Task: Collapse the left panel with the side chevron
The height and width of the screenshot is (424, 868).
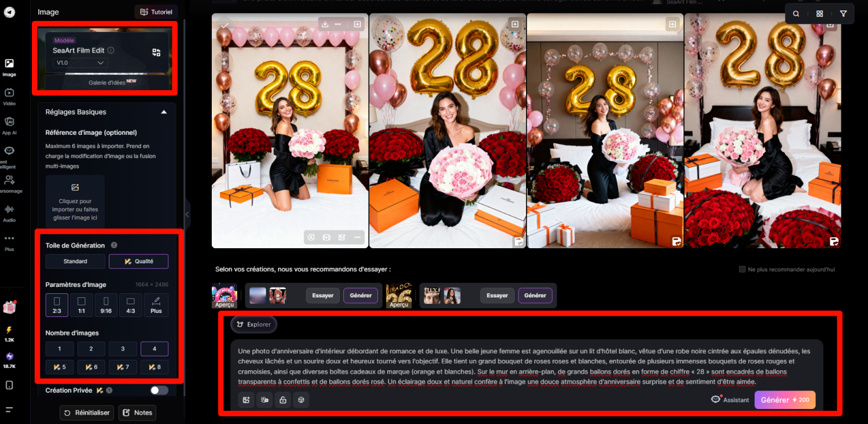Action: click(x=187, y=214)
